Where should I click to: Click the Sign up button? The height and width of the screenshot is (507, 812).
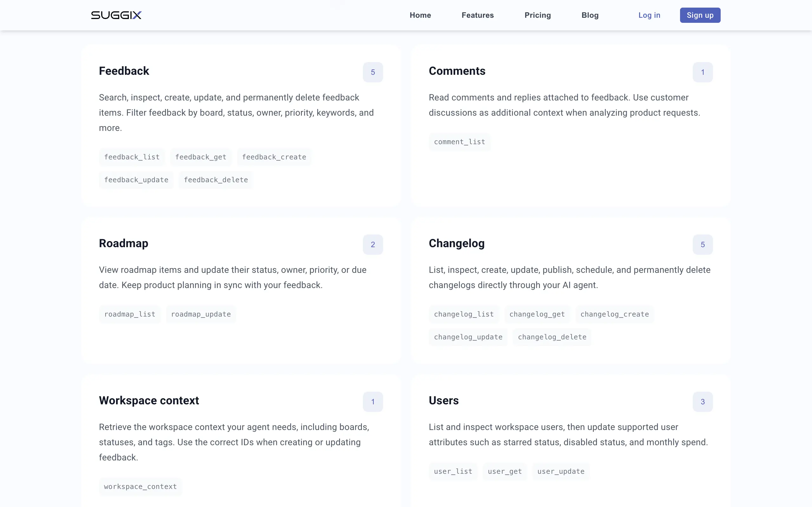[700, 15]
